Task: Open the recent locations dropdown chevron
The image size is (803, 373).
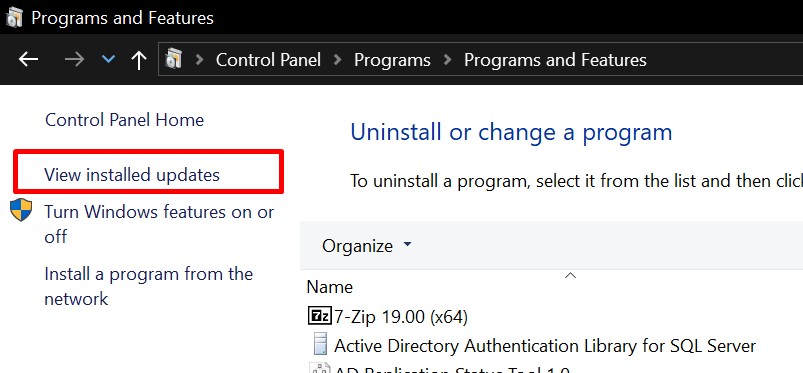Action: [x=108, y=60]
